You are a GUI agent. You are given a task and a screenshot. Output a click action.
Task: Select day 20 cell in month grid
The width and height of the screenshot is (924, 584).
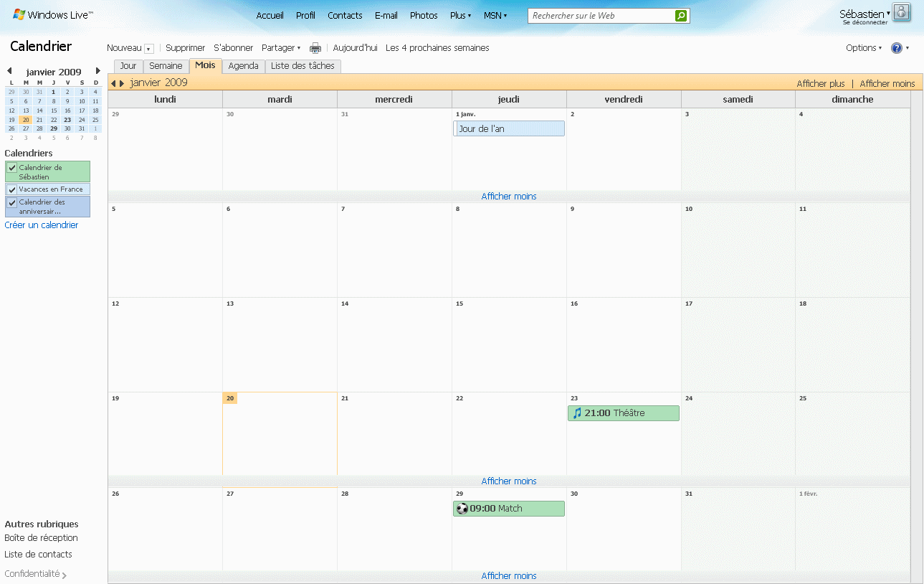pyautogui.click(x=280, y=433)
